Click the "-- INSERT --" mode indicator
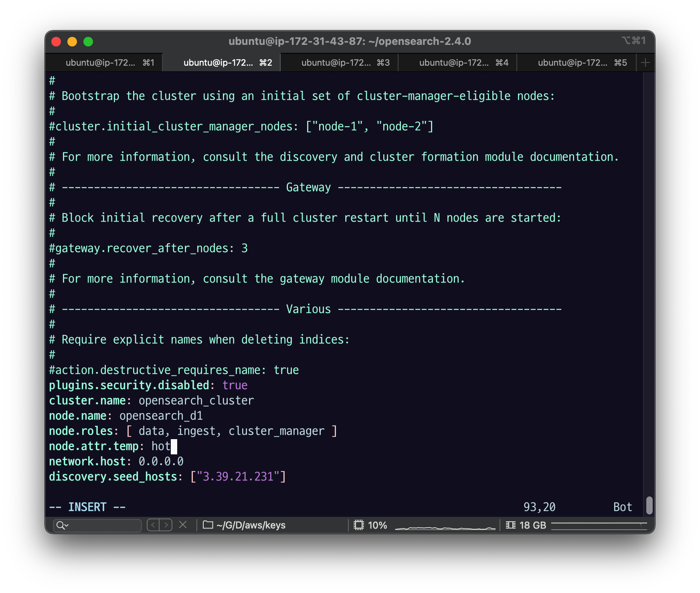The width and height of the screenshot is (700, 593). coord(87,507)
